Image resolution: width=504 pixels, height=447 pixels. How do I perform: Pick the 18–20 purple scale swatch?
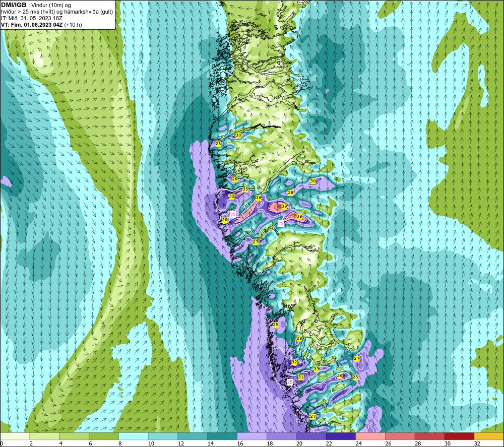pyautogui.click(x=282, y=436)
